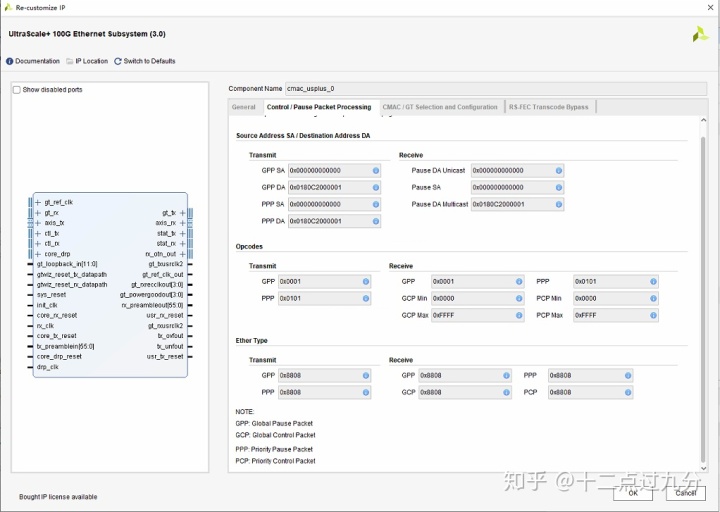The width and height of the screenshot is (720, 512).
Task: Expand the core_drp interface port
Action: point(38,254)
